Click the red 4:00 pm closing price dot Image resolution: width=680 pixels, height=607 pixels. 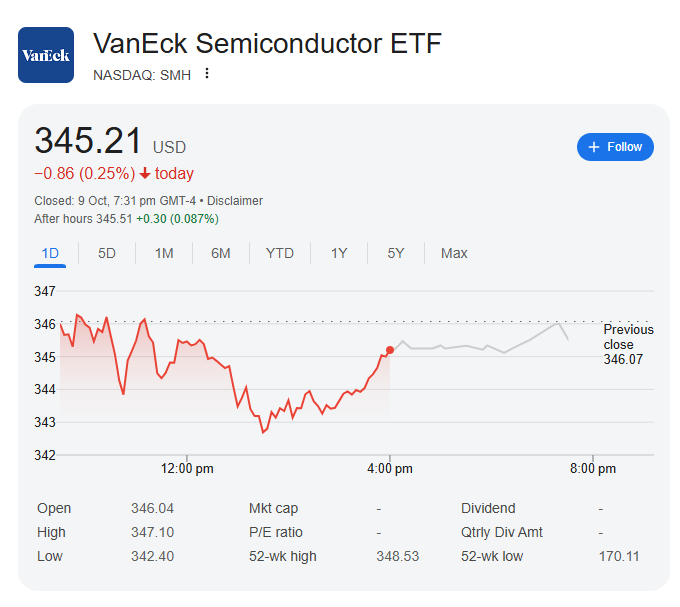(x=390, y=350)
